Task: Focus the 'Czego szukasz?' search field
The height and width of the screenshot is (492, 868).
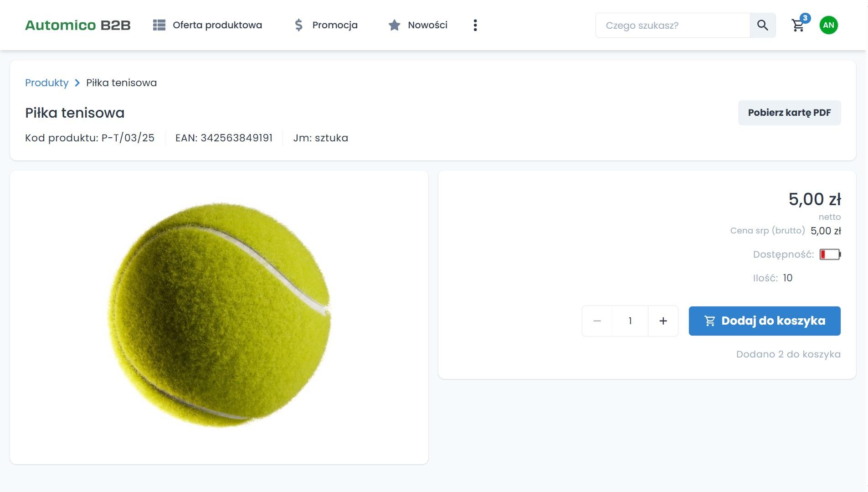Action: [673, 25]
